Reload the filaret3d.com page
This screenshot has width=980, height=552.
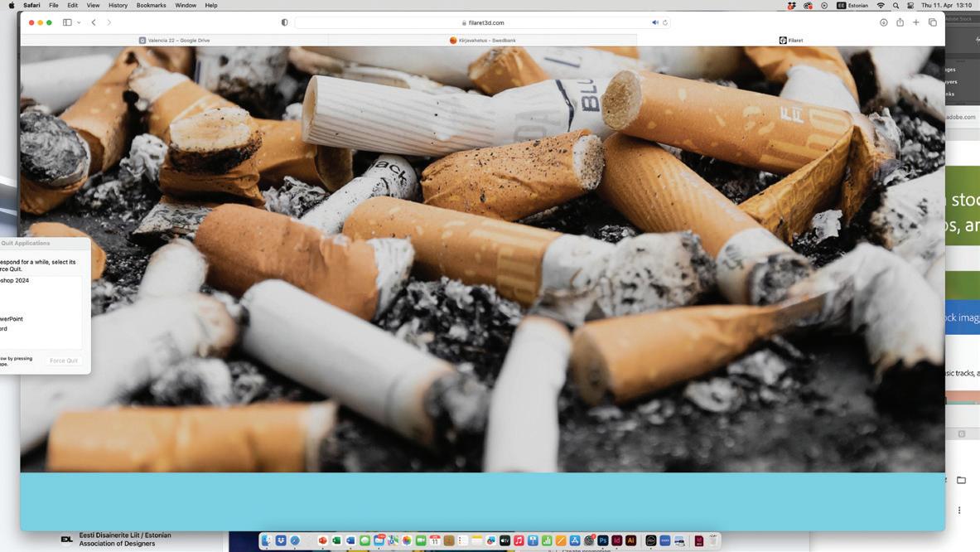pyautogui.click(x=665, y=22)
